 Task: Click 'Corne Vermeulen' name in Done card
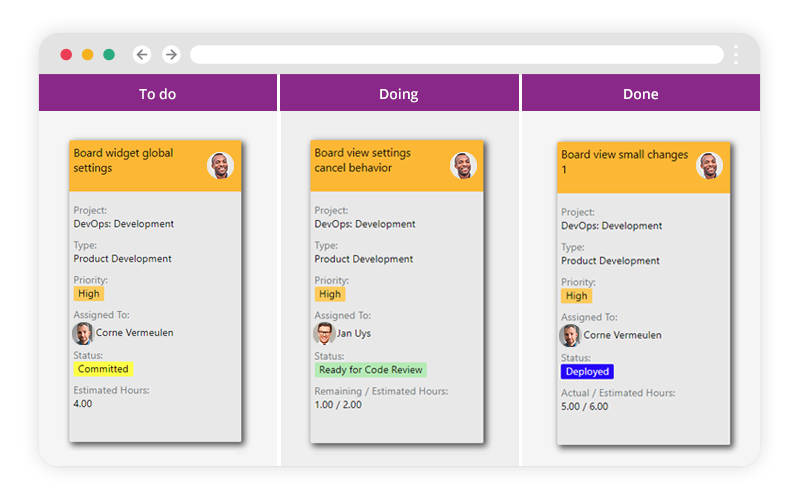point(622,335)
